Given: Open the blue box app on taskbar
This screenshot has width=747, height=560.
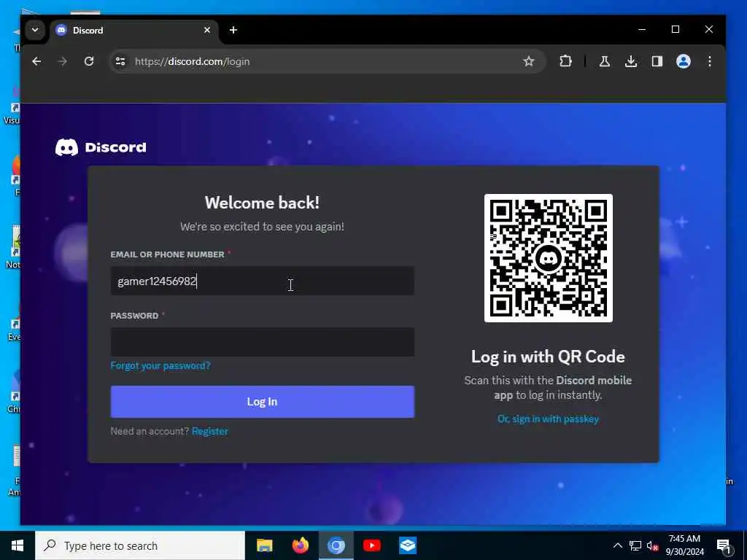Looking at the screenshot, I should coord(408,545).
